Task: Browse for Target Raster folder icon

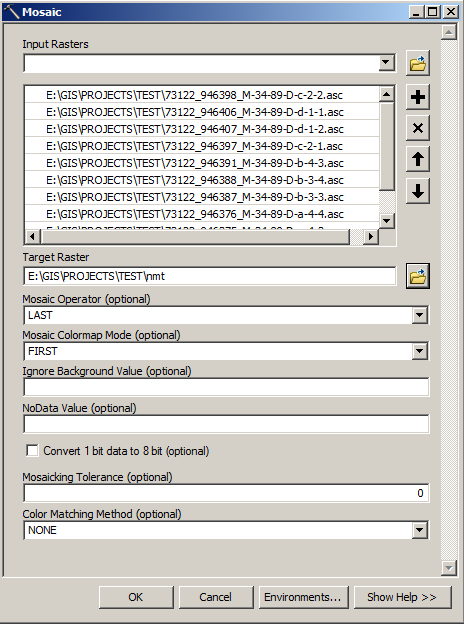Action: point(418,276)
